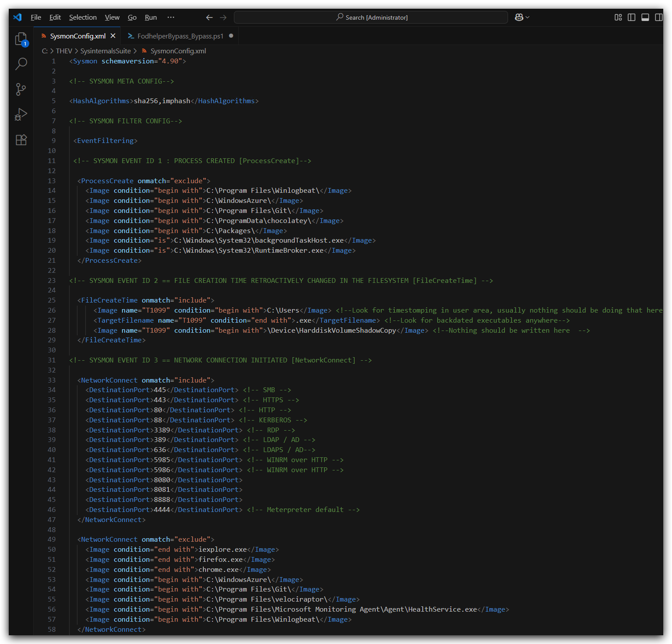
Task: Open the Run menu
Action: tap(151, 17)
